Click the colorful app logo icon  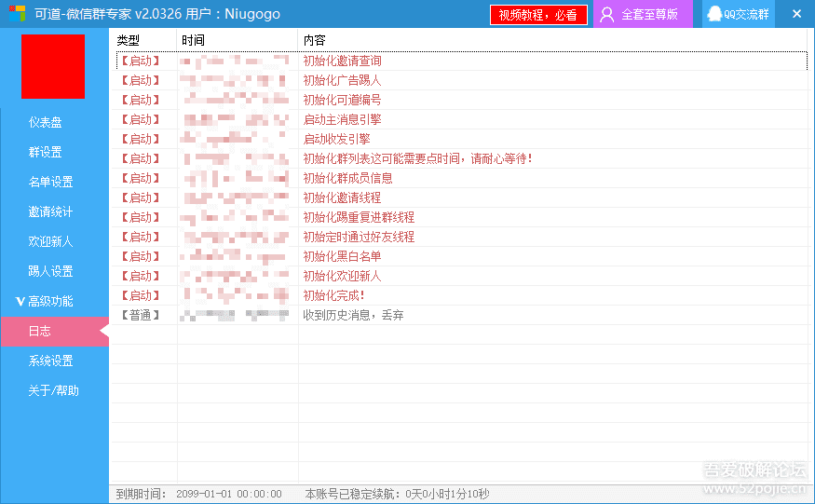(17, 14)
